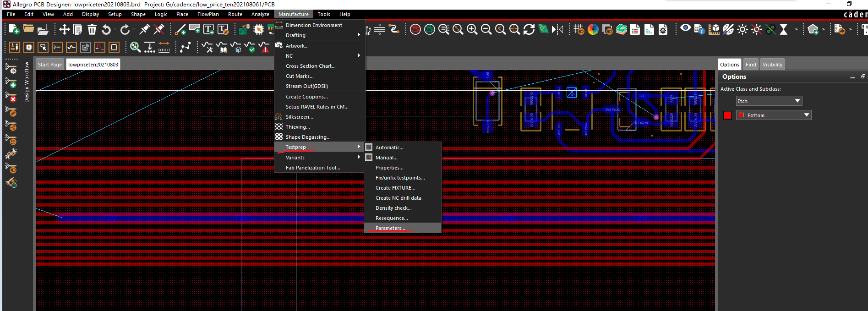Viewport: 868px width, 311px height.
Task: Click the Delete trash can icon
Action: click(x=92, y=30)
